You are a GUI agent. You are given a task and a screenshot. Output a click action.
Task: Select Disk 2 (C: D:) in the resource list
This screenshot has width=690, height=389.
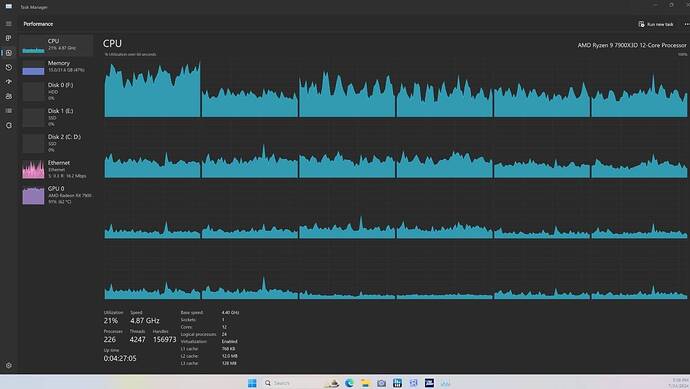click(x=56, y=143)
